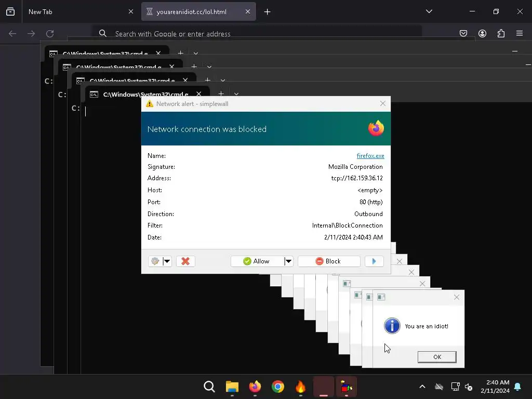Go forward with the browser forward arrow
The height and width of the screenshot is (399, 532).
pyautogui.click(x=31, y=34)
